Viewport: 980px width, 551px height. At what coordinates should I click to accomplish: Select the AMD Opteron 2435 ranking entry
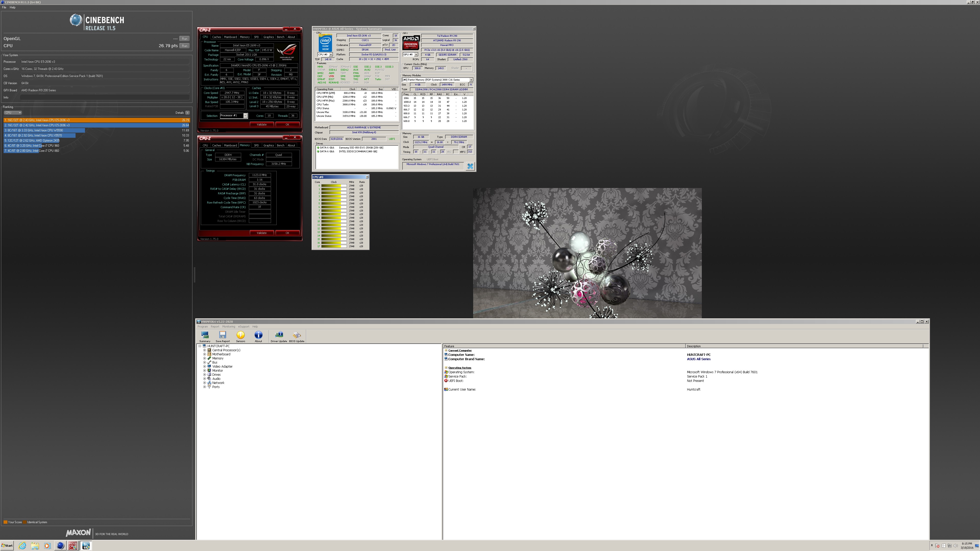coord(97,141)
